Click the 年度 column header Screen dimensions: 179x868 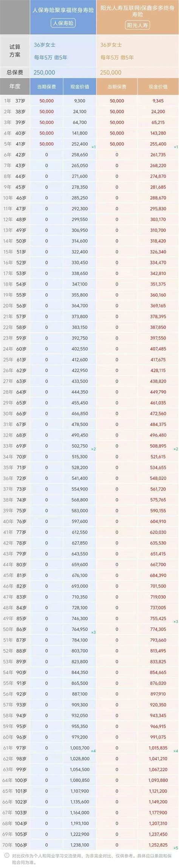[15, 86]
